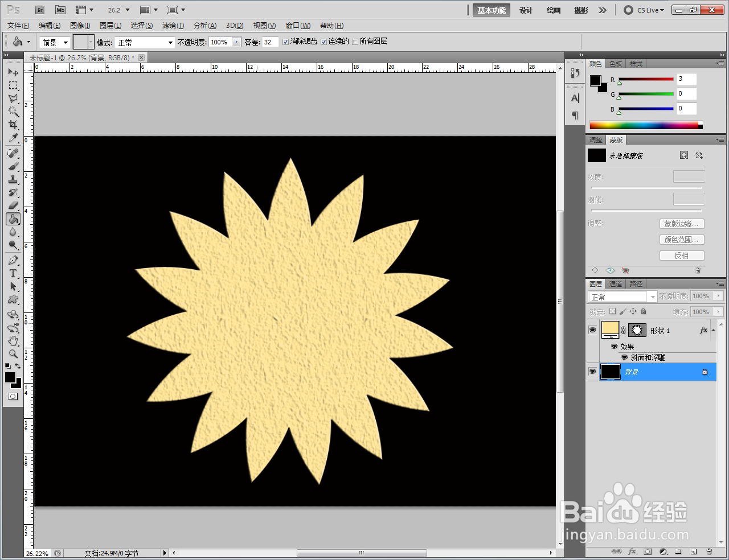Select the Path Selection tool
The height and width of the screenshot is (560, 729).
click(x=13, y=287)
